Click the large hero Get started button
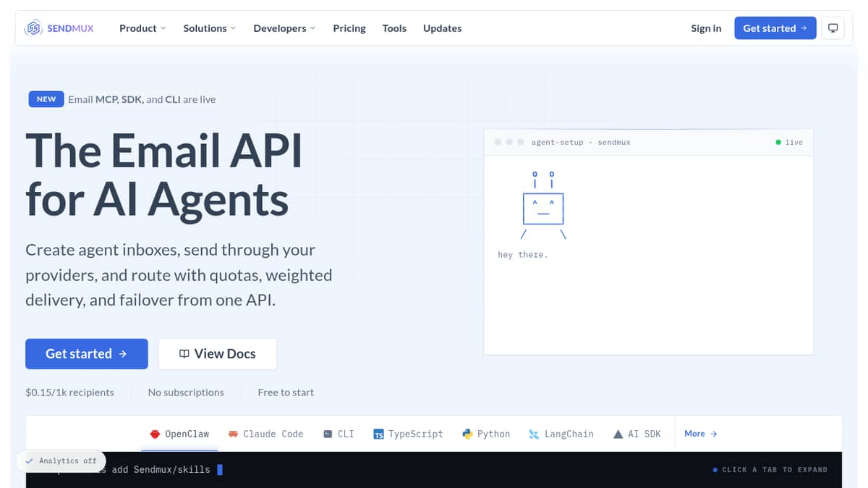 tap(87, 354)
